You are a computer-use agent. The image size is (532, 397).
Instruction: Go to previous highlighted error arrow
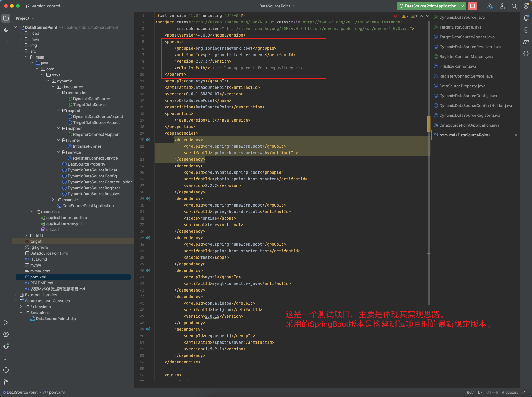[x=421, y=16]
